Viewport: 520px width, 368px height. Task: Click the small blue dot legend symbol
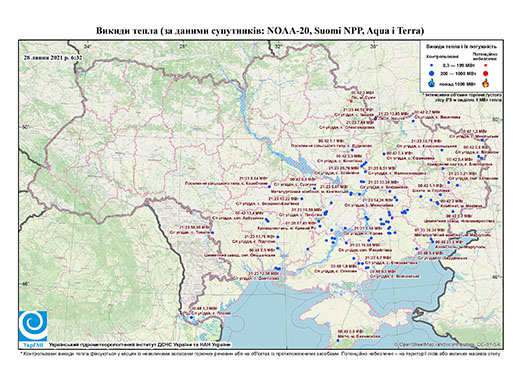[432, 65]
